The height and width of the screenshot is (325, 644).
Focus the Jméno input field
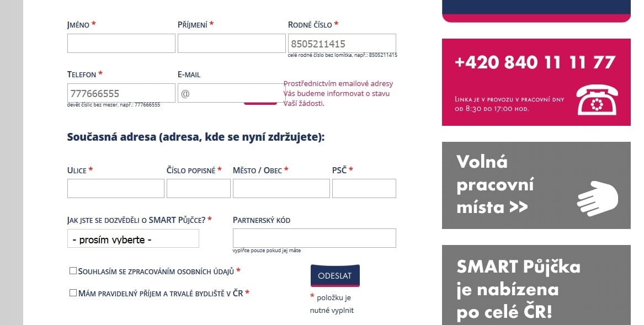click(x=121, y=43)
